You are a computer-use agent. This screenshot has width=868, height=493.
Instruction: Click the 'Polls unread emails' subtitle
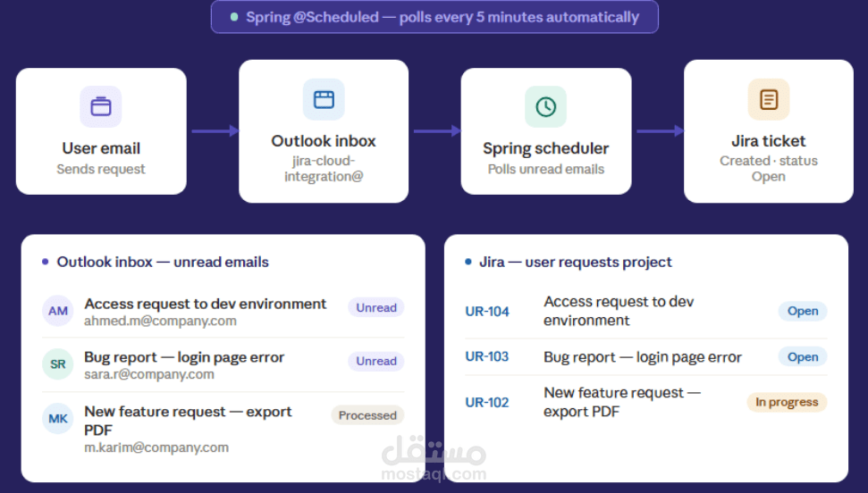546,169
